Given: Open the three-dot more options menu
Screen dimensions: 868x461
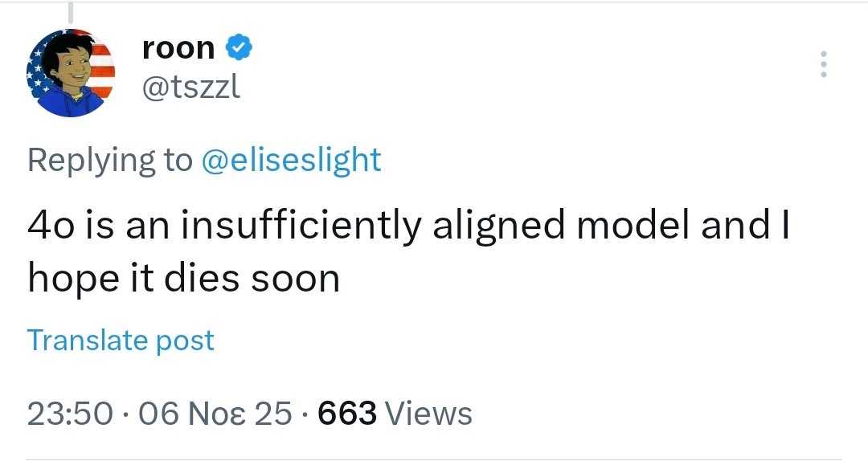Looking at the screenshot, I should point(821,65).
